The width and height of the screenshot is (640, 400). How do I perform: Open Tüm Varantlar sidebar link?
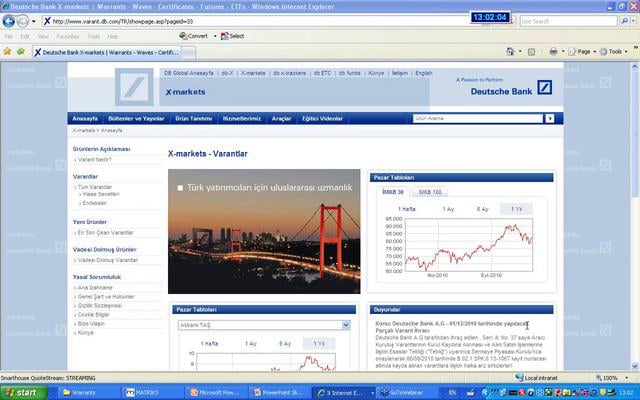[x=95, y=187]
